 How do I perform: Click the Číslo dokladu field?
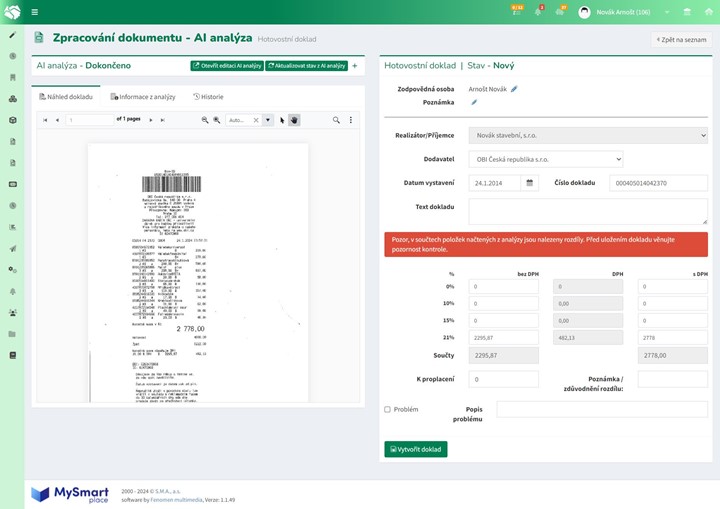click(x=658, y=183)
